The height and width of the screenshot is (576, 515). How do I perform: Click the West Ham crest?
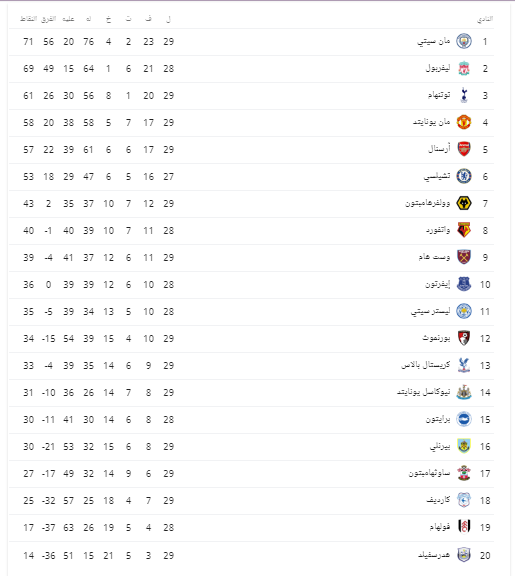pos(464,257)
